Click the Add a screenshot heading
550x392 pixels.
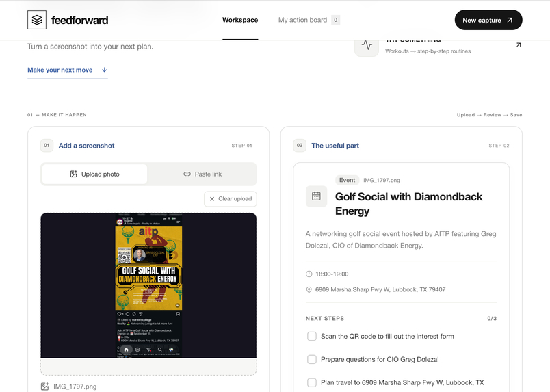86,146
